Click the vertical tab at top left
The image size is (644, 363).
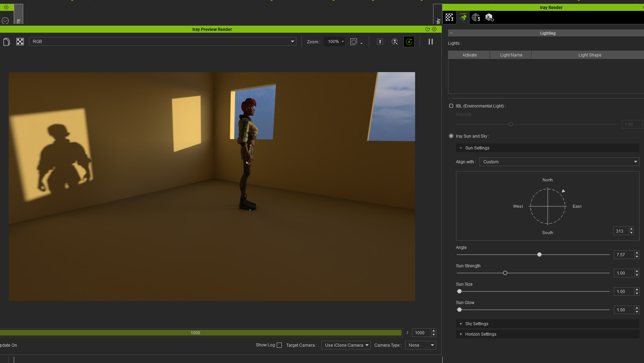tap(18, 14)
